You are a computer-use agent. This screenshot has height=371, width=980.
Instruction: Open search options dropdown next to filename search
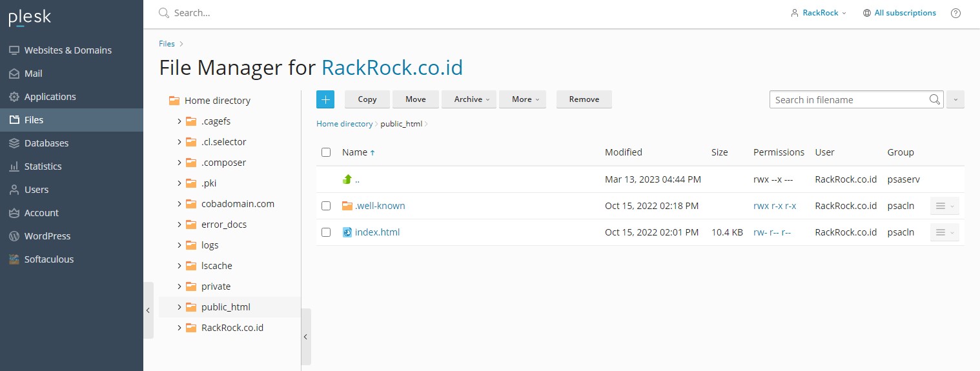(955, 99)
